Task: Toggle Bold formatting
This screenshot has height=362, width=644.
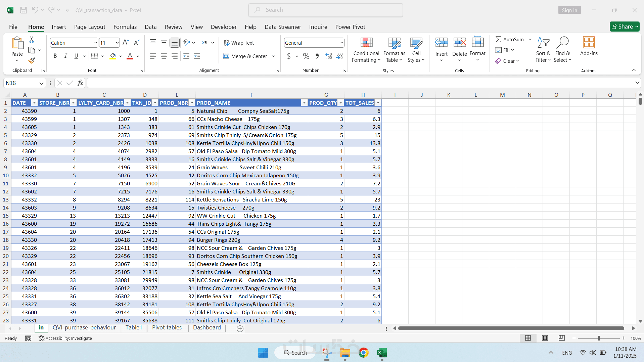Action: click(55, 56)
